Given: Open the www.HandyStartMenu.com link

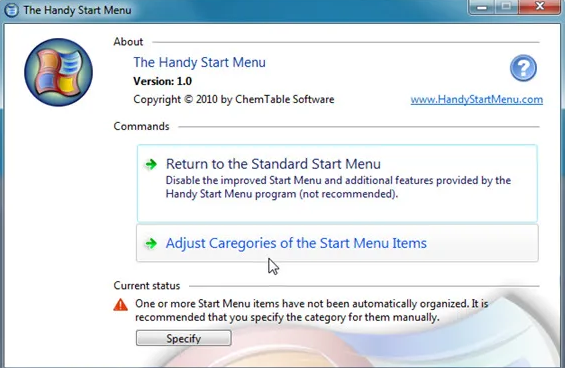Looking at the screenshot, I should pyautogui.click(x=476, y=99).
